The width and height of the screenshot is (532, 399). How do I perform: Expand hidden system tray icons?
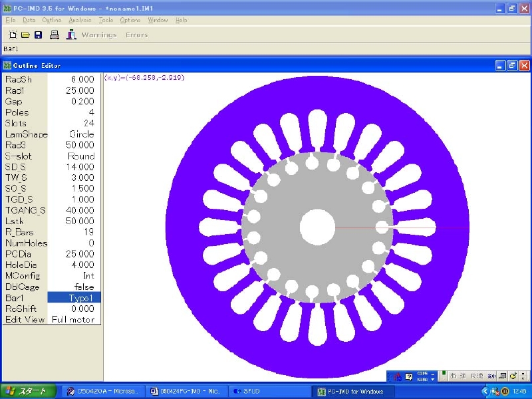[485, 392]
